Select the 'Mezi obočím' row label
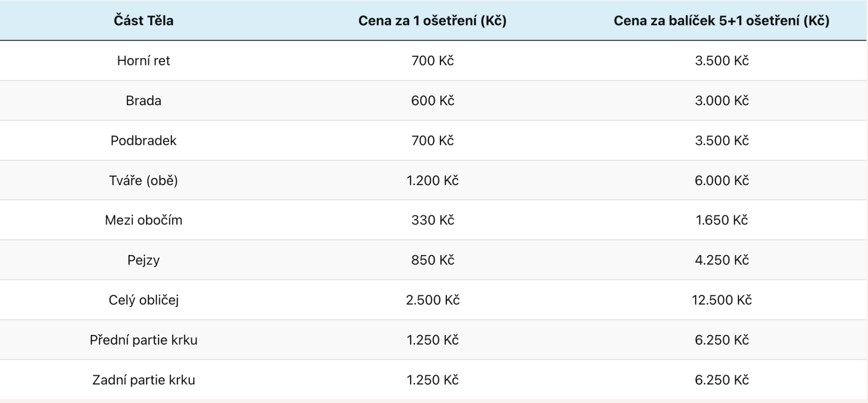This screenshot has width=868, height=403. point(143,220)
